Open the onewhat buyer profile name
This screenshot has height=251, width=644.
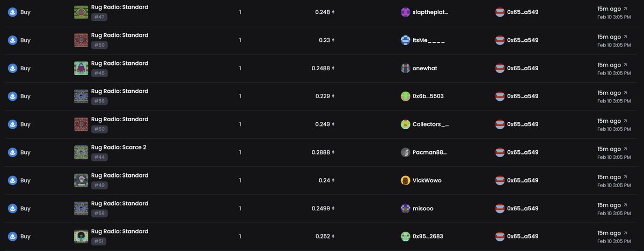(425, 68)
